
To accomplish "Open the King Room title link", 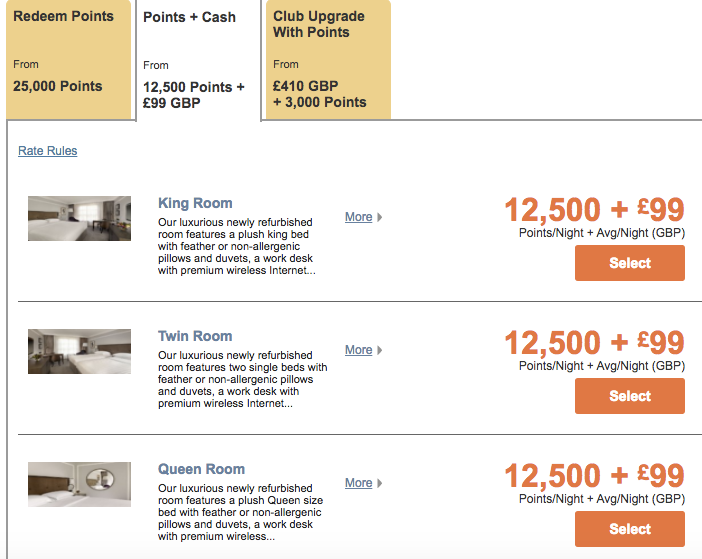I will point(195,203).
